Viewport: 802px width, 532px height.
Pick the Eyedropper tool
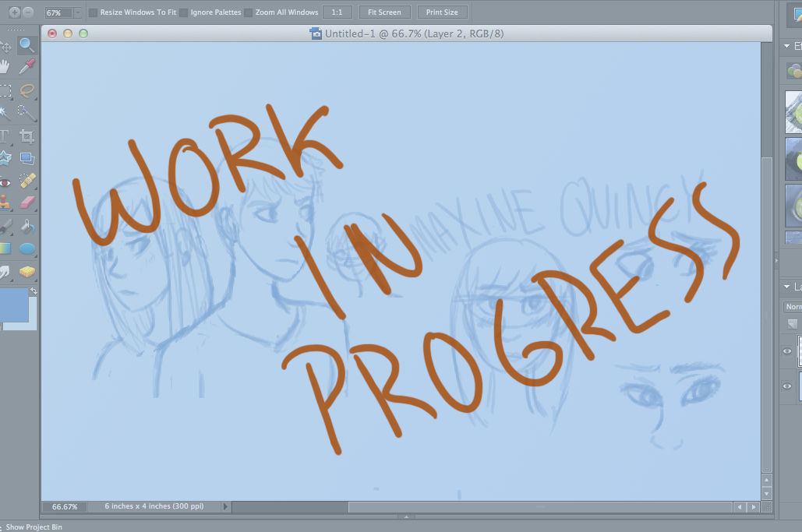tap(26, 66)
